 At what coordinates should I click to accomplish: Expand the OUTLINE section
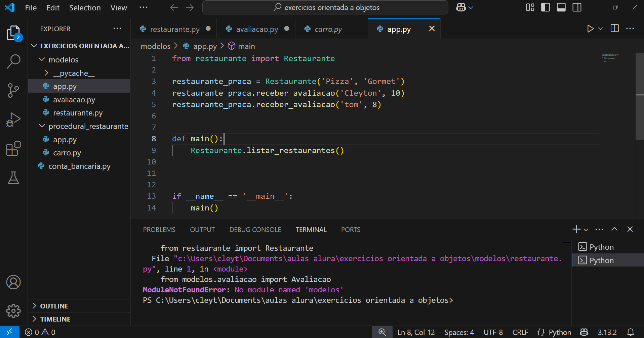(79, 306)
